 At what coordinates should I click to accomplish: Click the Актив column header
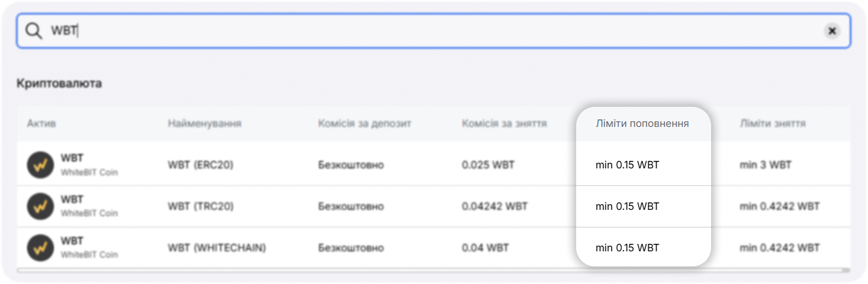[41, 124]
